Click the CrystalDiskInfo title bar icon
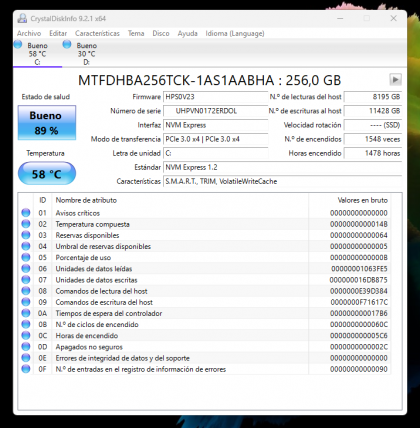 point(22,18)
